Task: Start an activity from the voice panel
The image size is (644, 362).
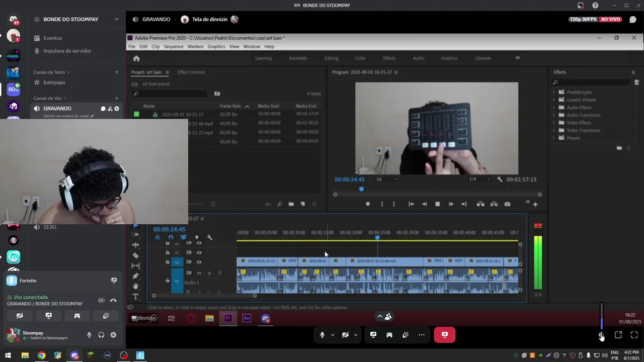Action: pyautogui.click(x=77, y=316)
